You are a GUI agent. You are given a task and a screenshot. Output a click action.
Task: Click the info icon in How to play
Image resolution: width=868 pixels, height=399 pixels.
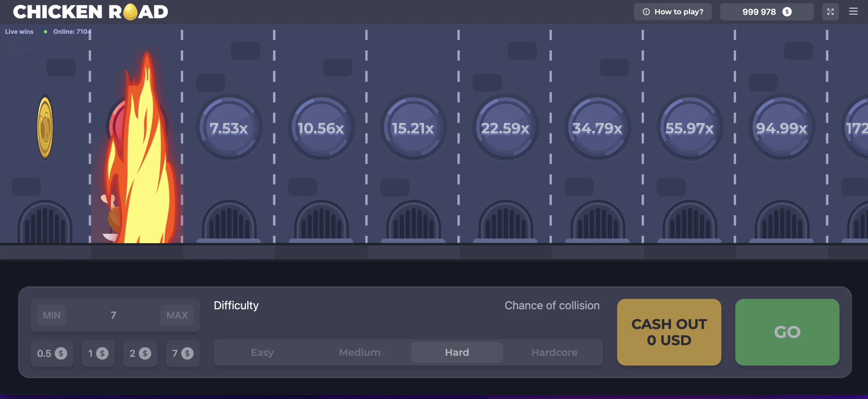click(646, 12)
